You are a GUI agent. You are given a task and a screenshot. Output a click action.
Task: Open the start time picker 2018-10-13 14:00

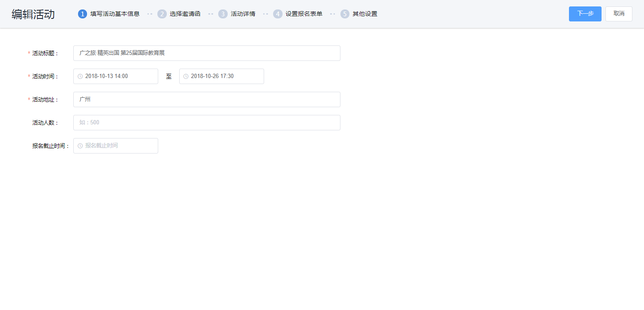116,76
